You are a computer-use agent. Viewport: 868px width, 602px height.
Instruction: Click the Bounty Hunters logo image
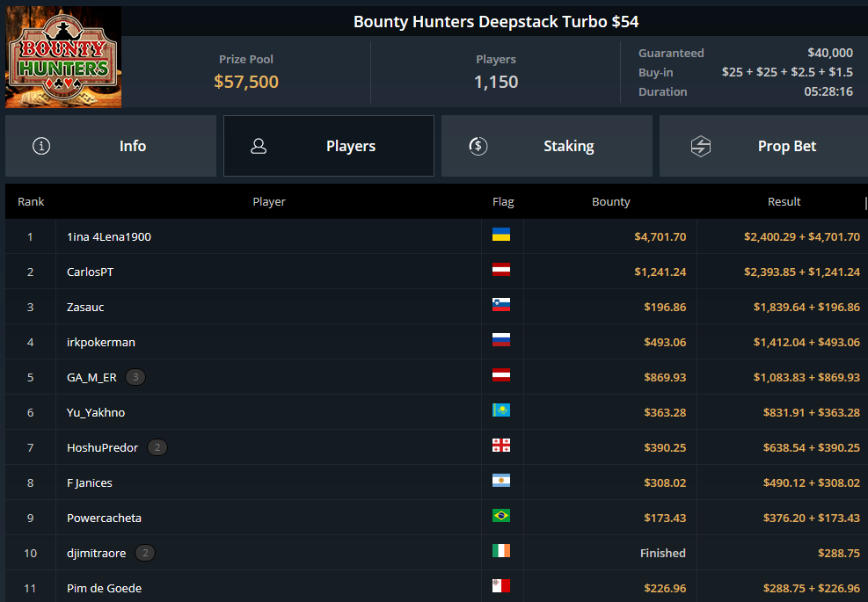click(x=63, y=57)
